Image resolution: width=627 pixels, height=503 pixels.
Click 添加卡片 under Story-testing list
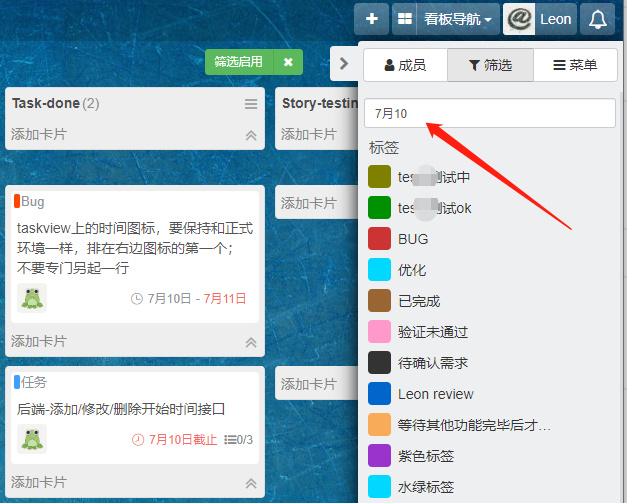tap(308, 134)
